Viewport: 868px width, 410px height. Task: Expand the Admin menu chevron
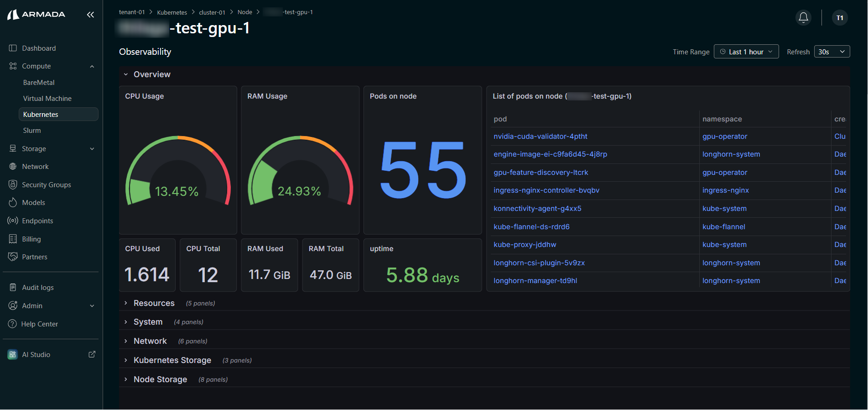pyautogui.click(x=92, y=306)
